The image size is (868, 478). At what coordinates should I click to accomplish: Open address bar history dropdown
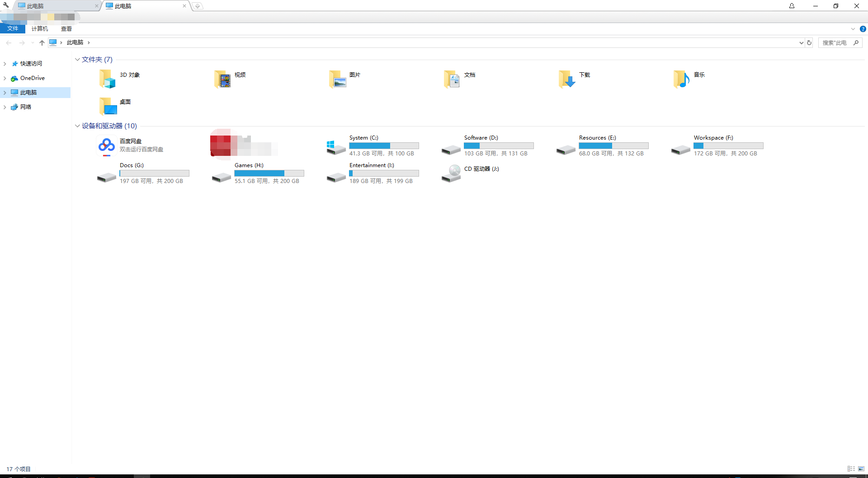click(x=801, y=42)
